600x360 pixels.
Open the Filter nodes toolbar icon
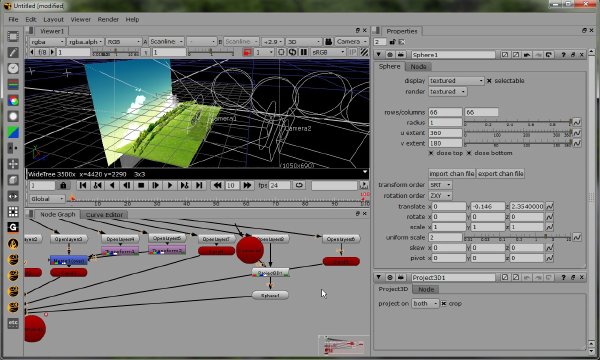(x=13, y=116)
